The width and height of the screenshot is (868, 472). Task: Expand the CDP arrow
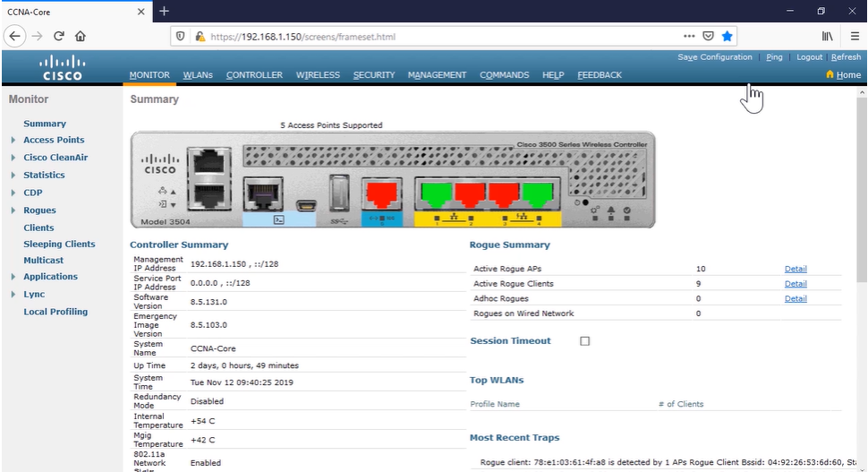pos(13,193)
